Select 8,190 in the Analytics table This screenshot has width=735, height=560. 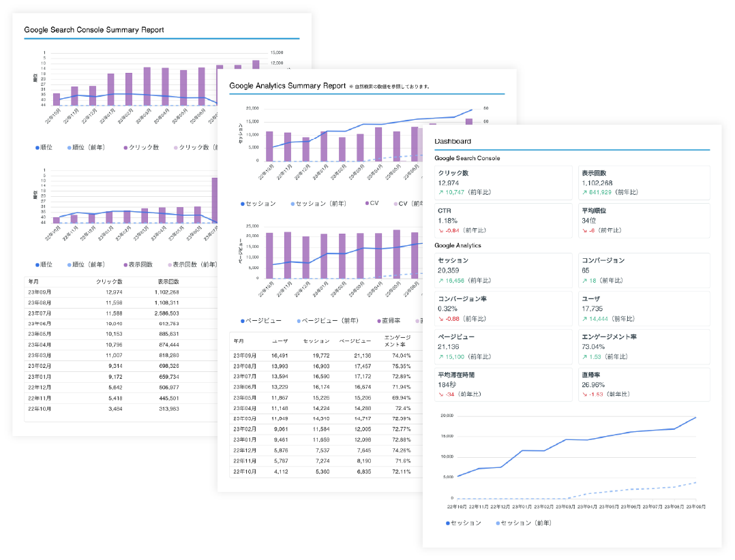[364, 461]
